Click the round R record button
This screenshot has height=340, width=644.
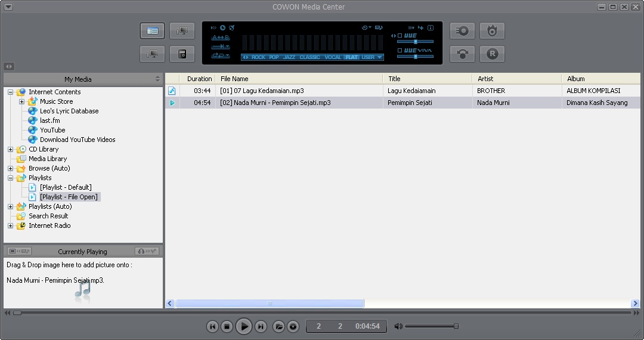coord(492,54)
